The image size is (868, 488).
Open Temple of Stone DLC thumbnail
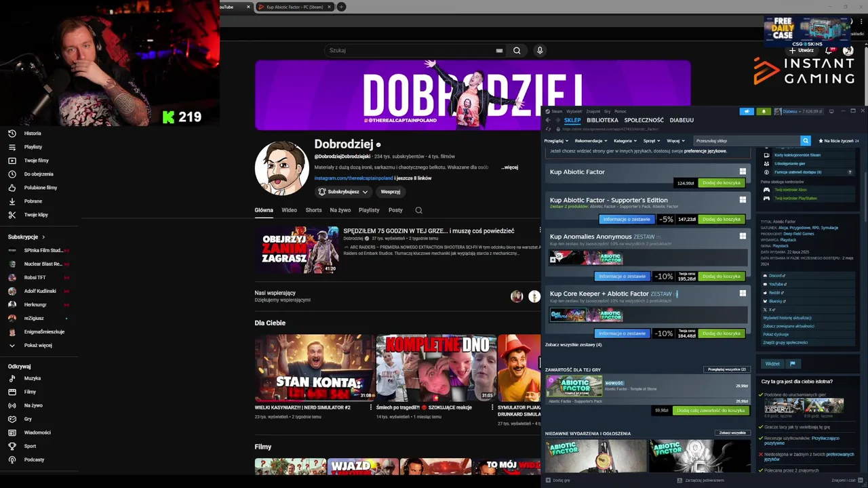574,386
